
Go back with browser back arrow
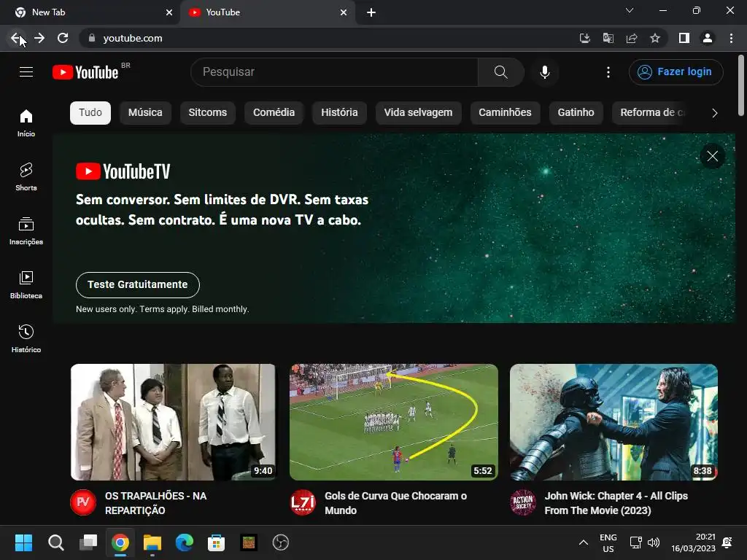[x=16, y=38]
